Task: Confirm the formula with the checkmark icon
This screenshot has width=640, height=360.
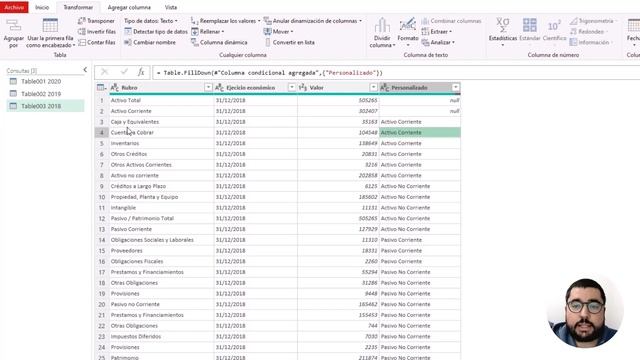Action: (x=124, y=72)
